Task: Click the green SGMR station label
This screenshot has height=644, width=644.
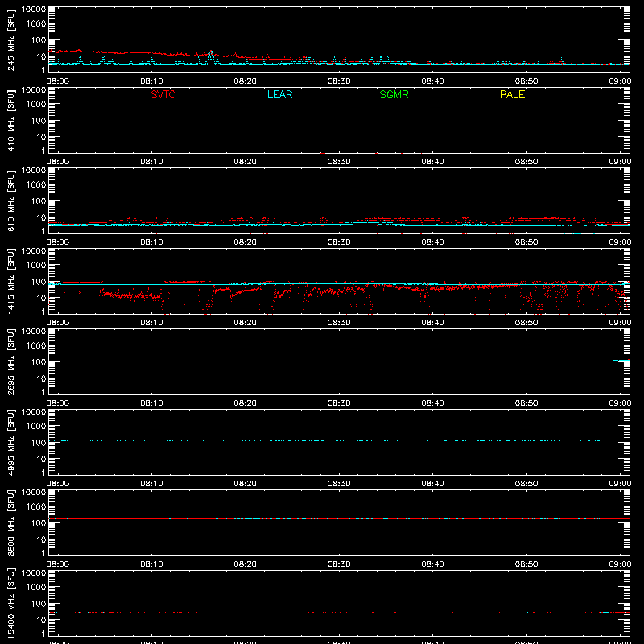Action: tap(394, 94)
